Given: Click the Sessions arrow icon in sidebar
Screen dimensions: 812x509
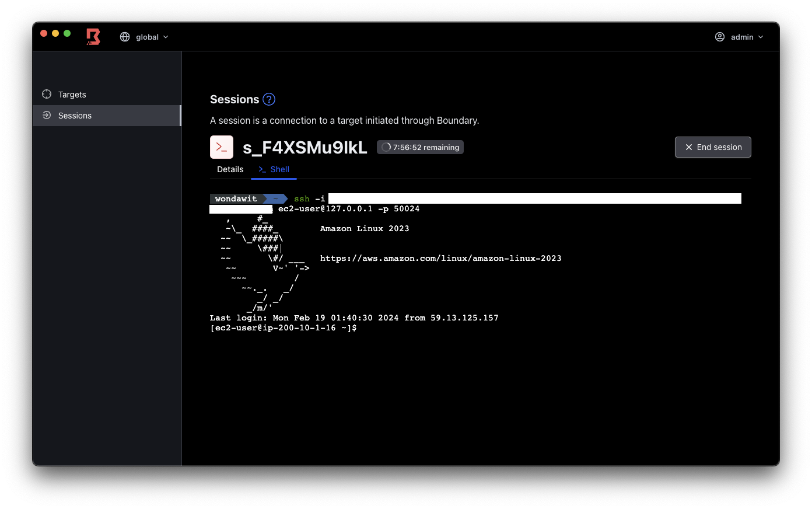Looking at the screenshot, I should [47, 116].
